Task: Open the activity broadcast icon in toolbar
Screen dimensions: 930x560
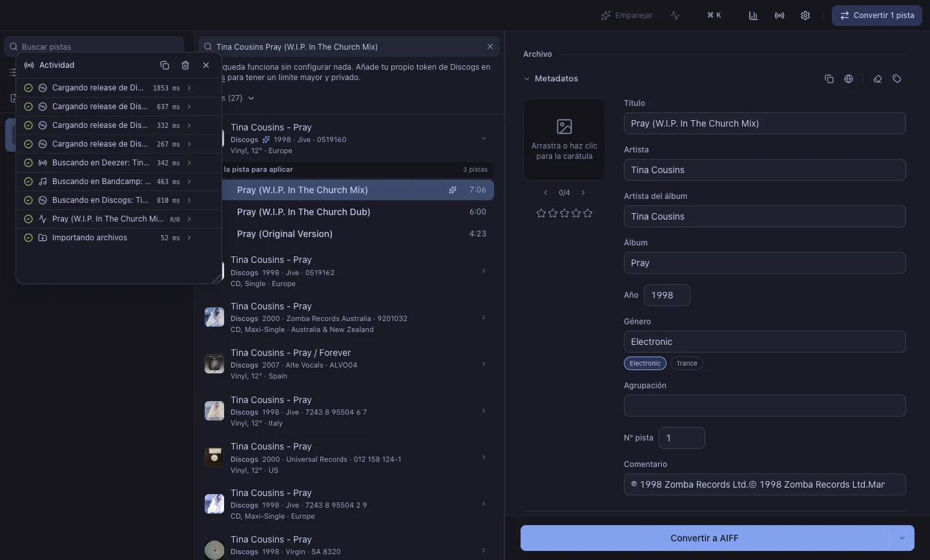Action: (x=780, y=16)
